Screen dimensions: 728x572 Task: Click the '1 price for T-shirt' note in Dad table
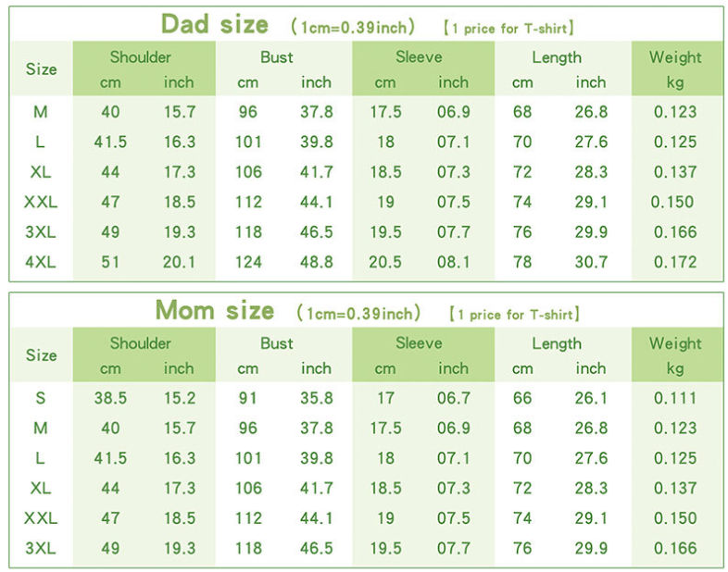508,29
